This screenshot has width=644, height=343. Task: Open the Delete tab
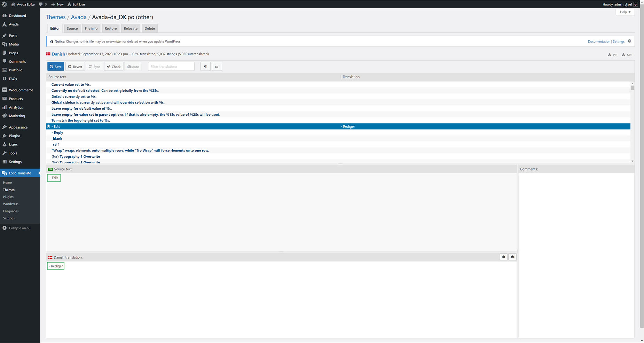pyautogui.click(x=150, y=29)
